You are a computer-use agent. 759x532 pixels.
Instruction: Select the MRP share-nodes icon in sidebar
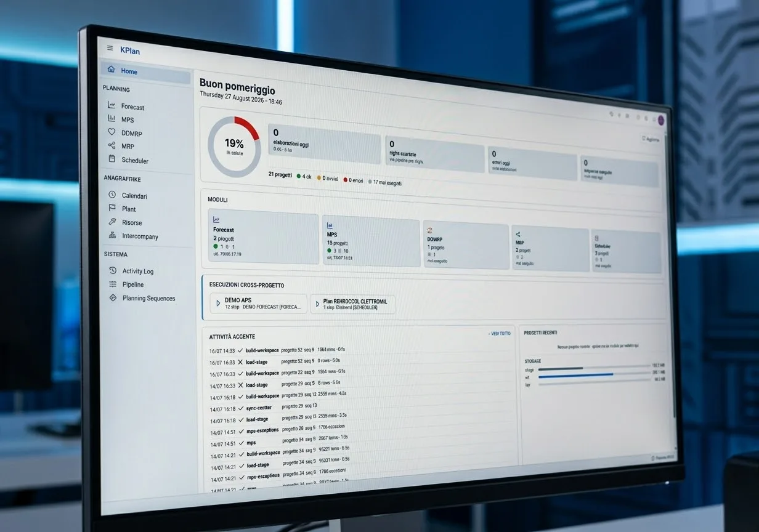click(x=112, y=145)
